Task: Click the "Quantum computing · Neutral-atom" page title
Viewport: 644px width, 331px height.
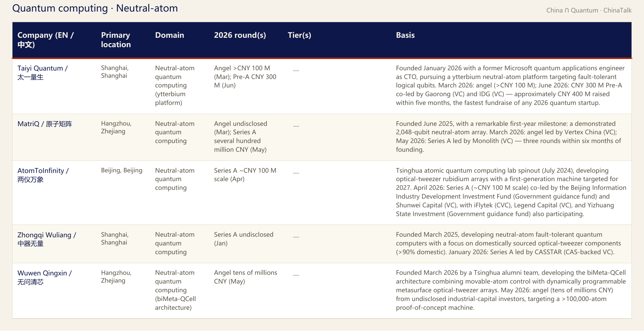Action: [95, 8]
